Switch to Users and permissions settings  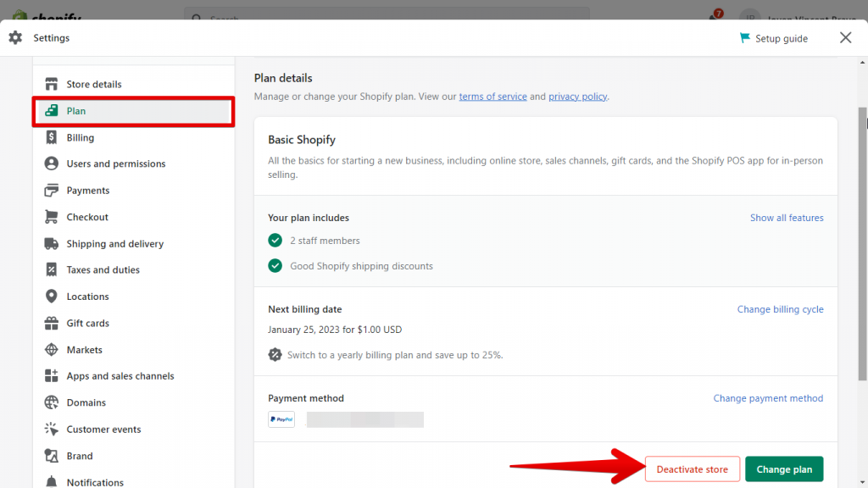[114, 164]
